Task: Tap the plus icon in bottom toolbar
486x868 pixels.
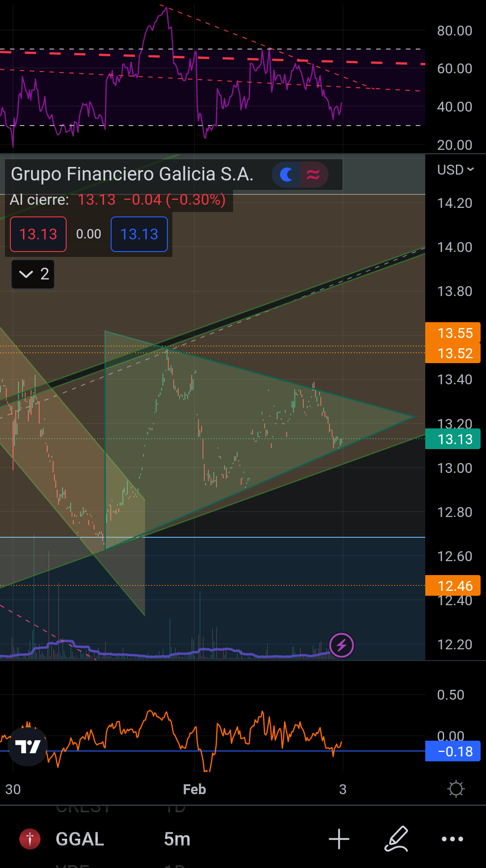Action: coord(339,839)
